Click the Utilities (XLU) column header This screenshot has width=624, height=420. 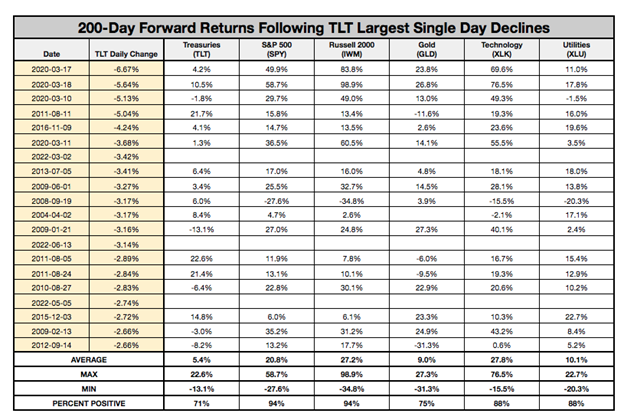pos(575,50)
